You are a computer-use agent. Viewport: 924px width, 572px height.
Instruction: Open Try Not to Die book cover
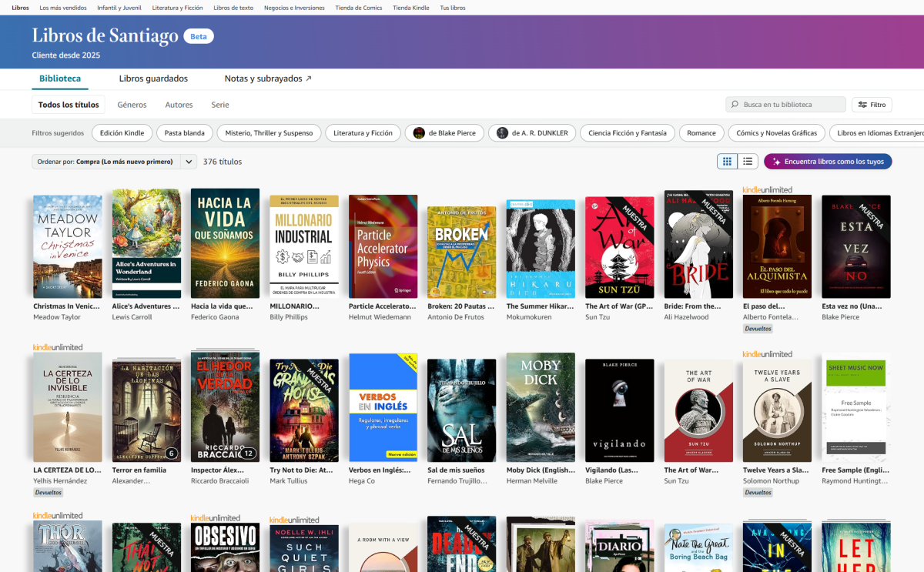click(304, 410)
